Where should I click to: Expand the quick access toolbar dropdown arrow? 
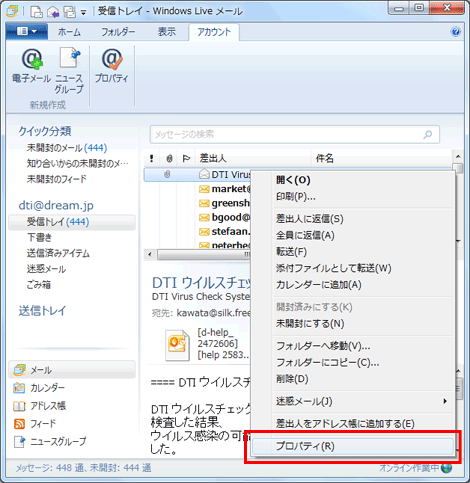click(83, 13)
